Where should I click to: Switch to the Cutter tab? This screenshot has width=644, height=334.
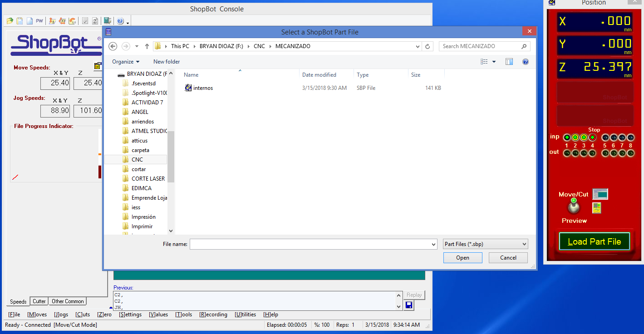pyautogui.click(x=39, y=301)
